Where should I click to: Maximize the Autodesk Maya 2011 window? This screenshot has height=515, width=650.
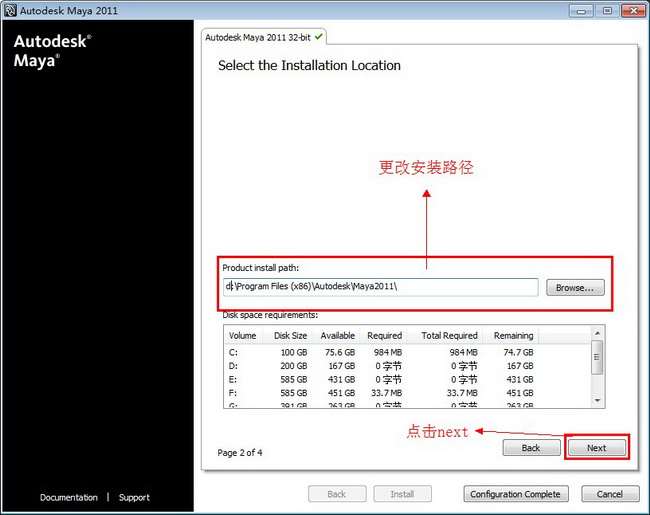click(607, 10)
